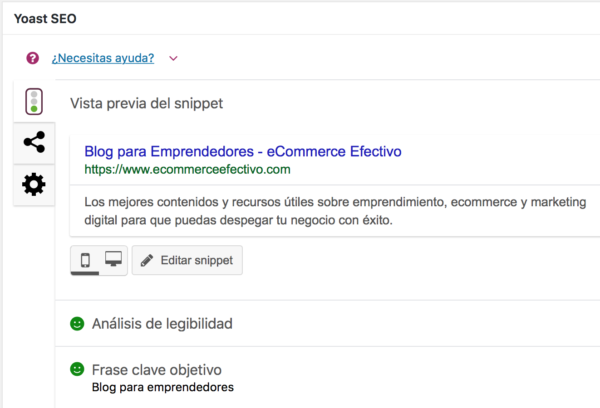Image resolution: width=600 pixels, height=408 pixels.
Task: Click the green ecommerceefectivo.com URL
Action: (187, 169)
